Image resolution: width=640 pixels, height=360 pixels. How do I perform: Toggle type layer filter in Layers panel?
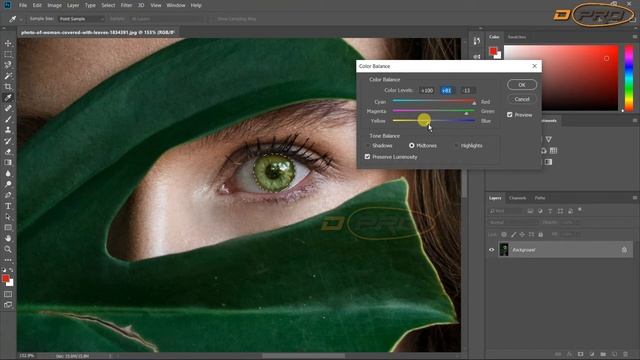[550, 211]
